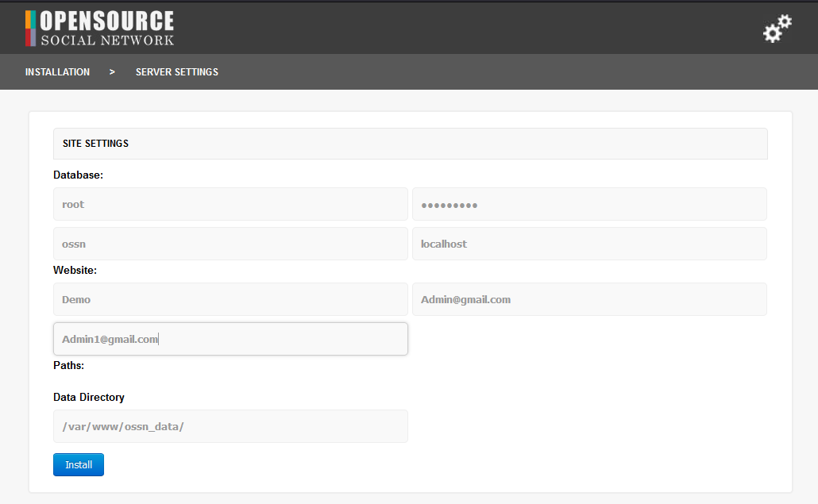Click the Database: label

(x=78, y=175)
